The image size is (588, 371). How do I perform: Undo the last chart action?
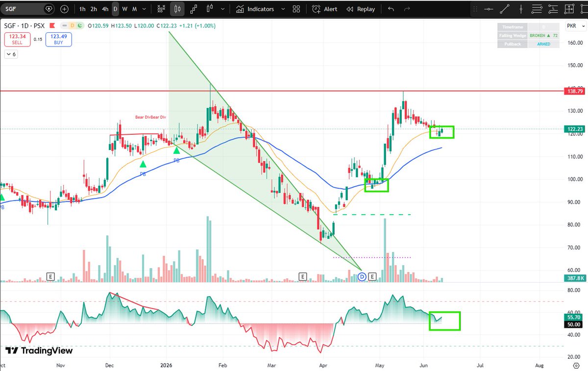[x=391, y=9]
